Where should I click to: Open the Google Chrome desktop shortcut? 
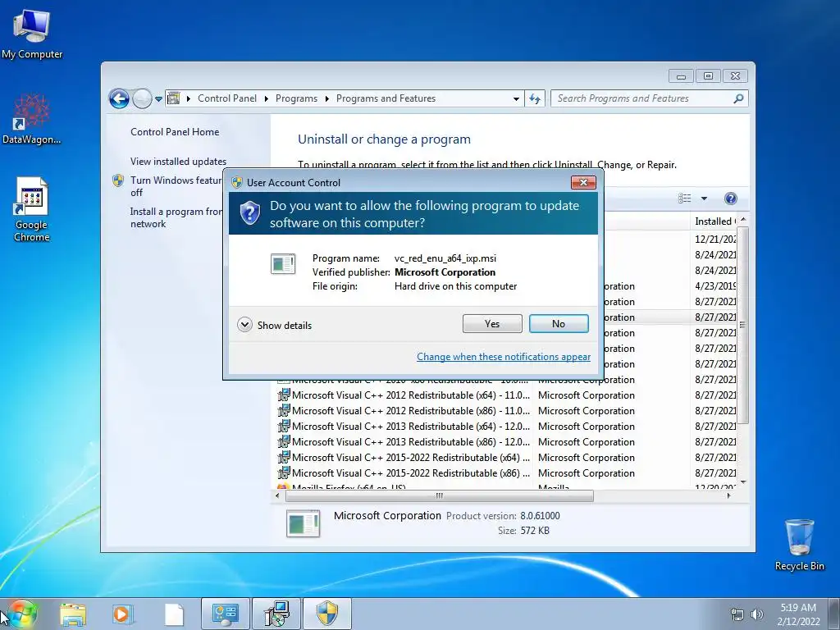tap(32, 209)
